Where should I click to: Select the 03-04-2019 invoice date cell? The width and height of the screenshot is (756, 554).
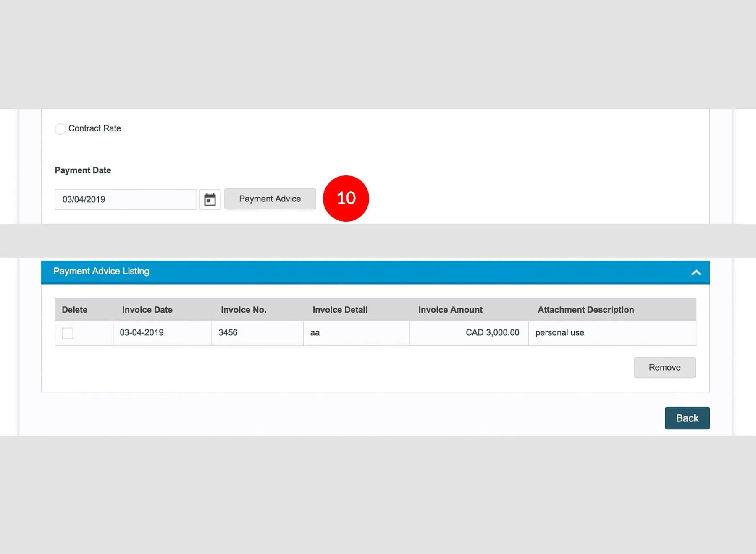point(142,333)
